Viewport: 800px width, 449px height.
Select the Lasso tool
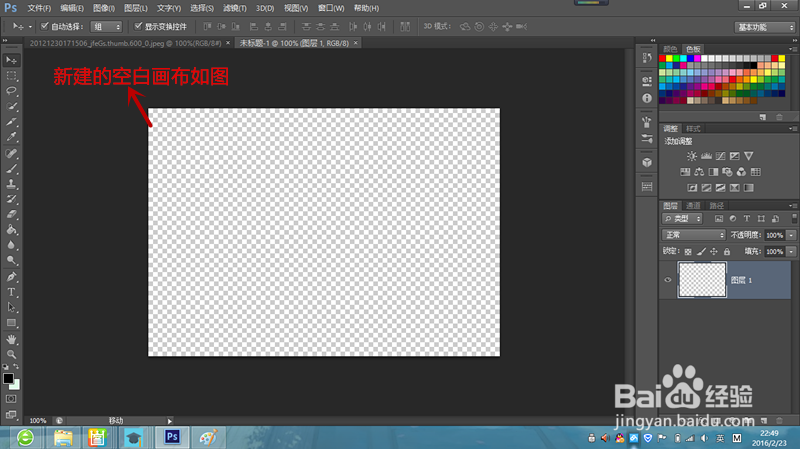point(11,91)
